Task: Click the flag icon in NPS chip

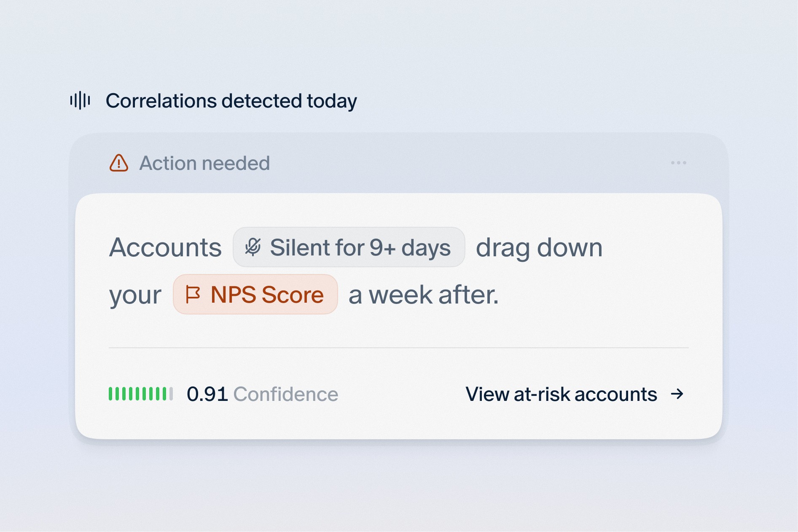Action: 193,295
